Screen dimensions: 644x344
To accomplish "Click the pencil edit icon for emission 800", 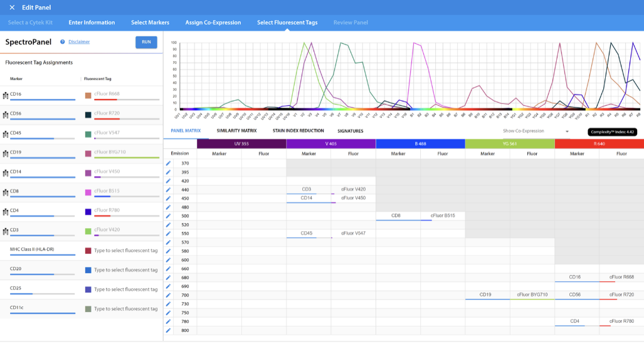I will click(x=168, y=330).
